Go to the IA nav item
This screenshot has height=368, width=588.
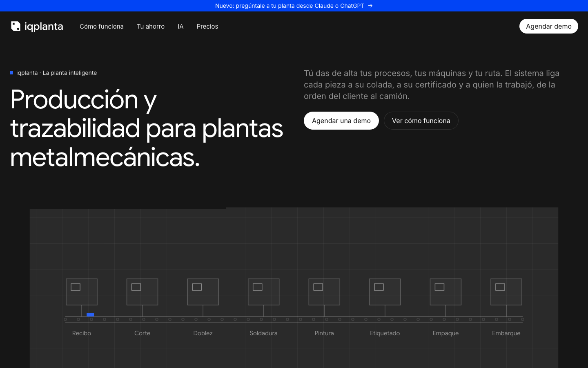tap(180, 26)
